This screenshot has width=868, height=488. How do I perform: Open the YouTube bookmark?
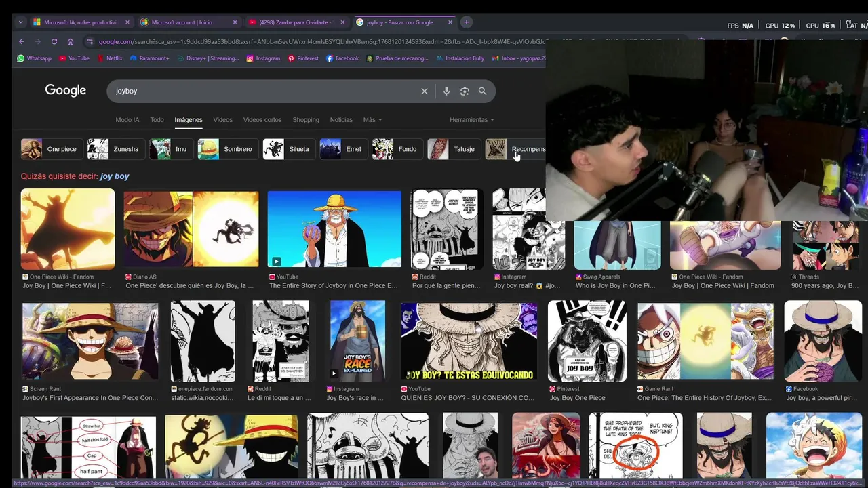point(74,58)
